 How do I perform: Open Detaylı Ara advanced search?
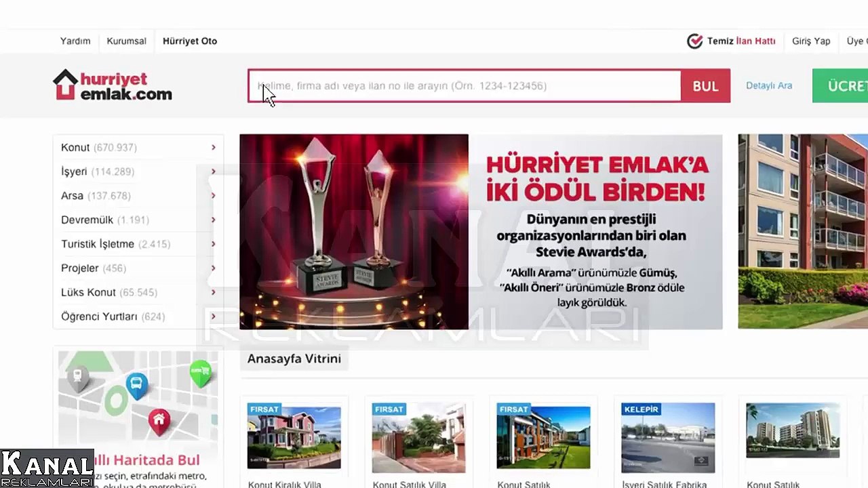coord(769,86)
